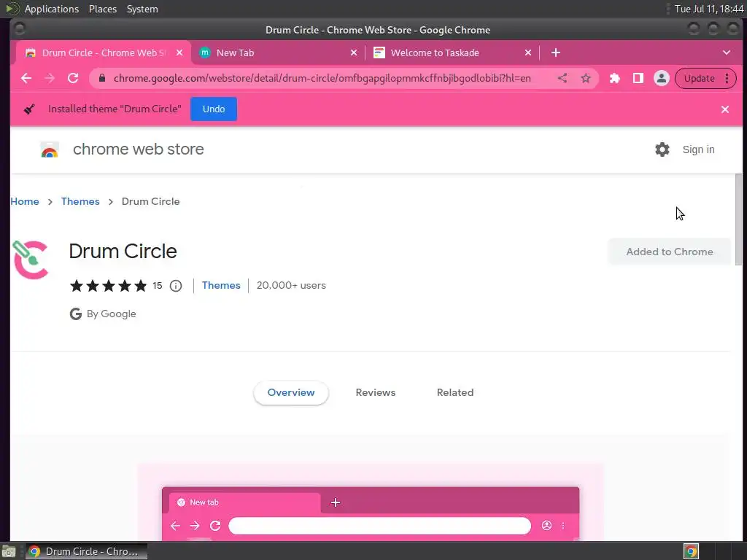The width and height of the screenshot is (747, 560).
Task: Open the Extensions puzzle icon
Action: click(614, 79)
